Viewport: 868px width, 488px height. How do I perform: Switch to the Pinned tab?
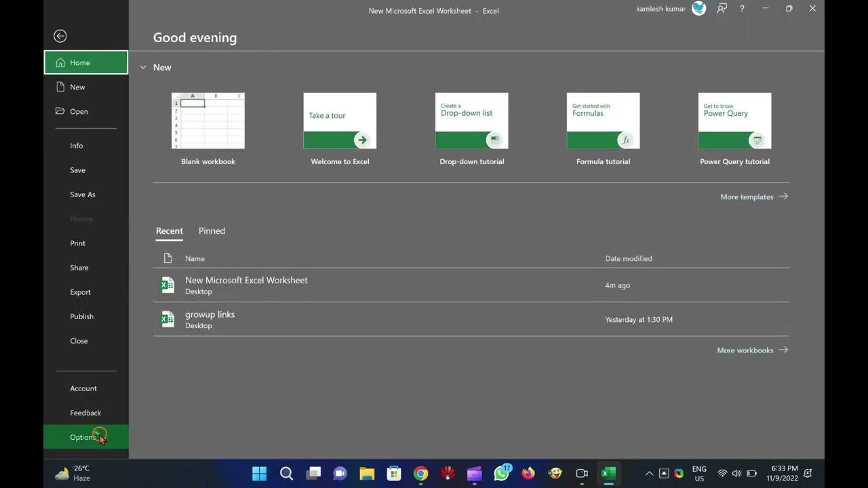point(212,231)
